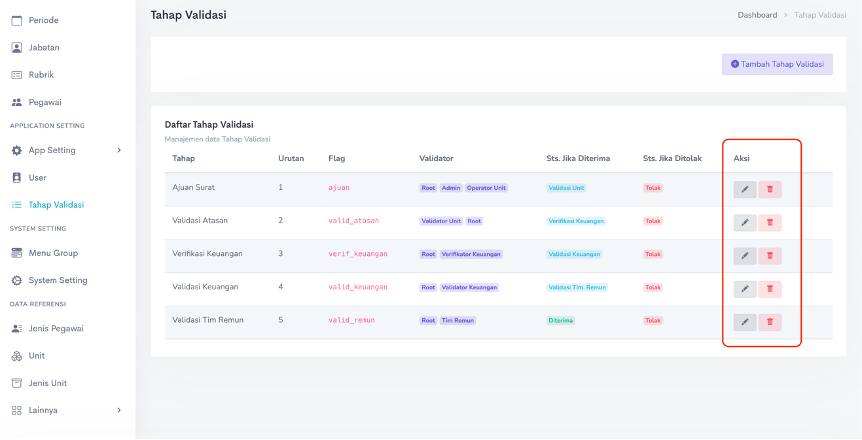Remove the Validasi Tim Remun stage
This screenshot has height=440, width=862.
(770, 322)
